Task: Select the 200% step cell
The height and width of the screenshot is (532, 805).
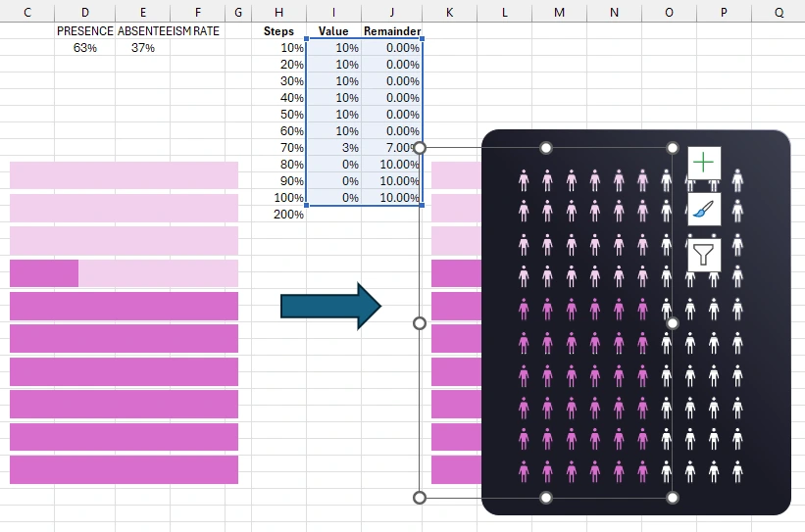Action: pyautogui.click(x=278, y=215)
